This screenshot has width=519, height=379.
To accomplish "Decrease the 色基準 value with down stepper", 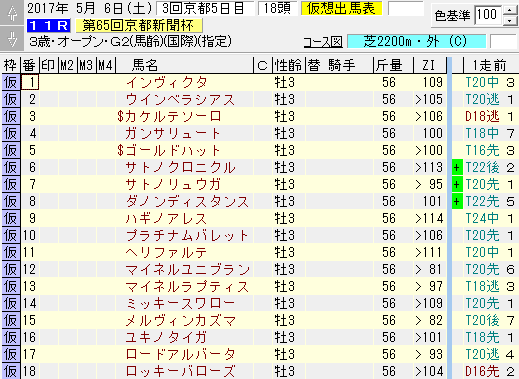I will tap(509, 21).
